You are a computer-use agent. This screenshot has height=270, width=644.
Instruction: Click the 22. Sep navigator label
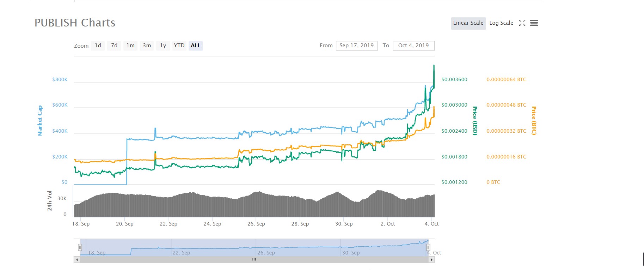click(181, 253)
